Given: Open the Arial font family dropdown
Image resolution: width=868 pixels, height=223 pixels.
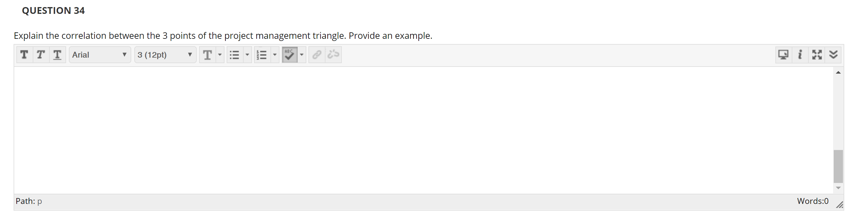Looking at the screenshot, I should pyautogui.click(x=99, y=55).
